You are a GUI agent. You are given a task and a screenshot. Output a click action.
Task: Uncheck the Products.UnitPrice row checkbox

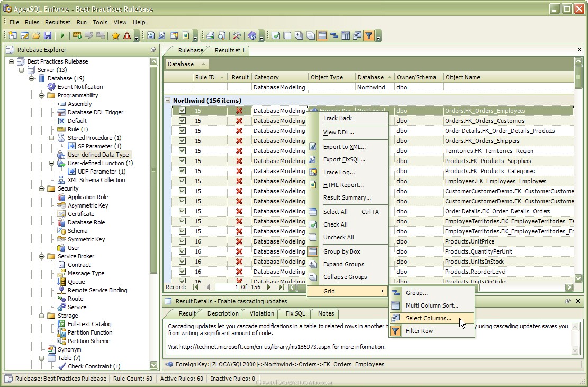pyautogui.click(x=182, y=241)
